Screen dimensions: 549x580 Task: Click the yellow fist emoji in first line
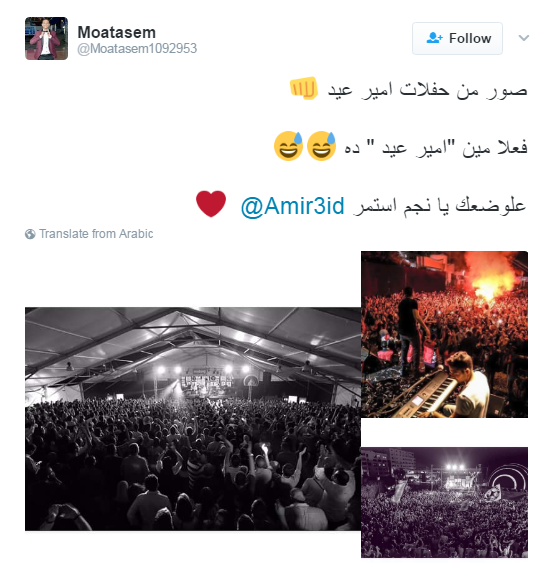[x=304, y=88]
